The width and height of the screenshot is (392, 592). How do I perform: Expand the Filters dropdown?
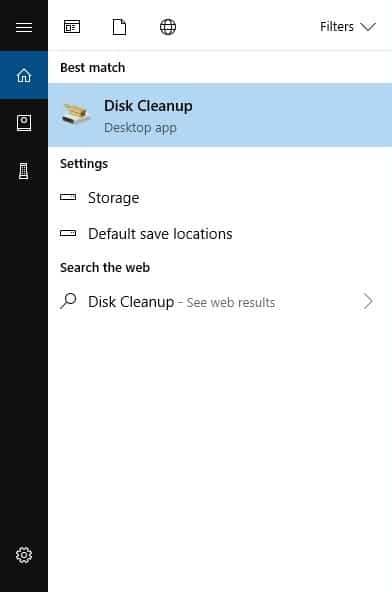coord(348,27)
